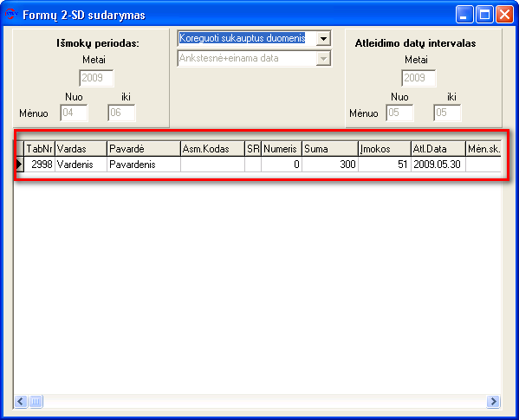Screen dimensions: 519x420
Task: Expand the Ankstesnė+einama data dropdown arrow
Action: (323, 59)
